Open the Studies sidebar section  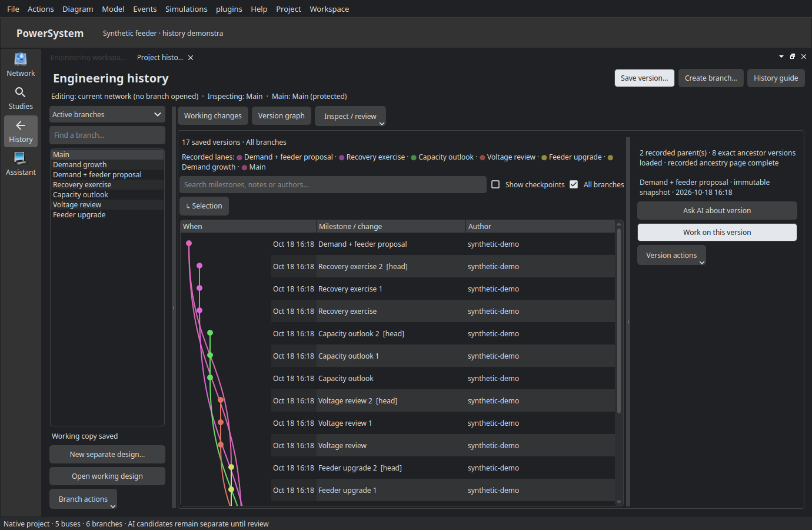point(21,98)
